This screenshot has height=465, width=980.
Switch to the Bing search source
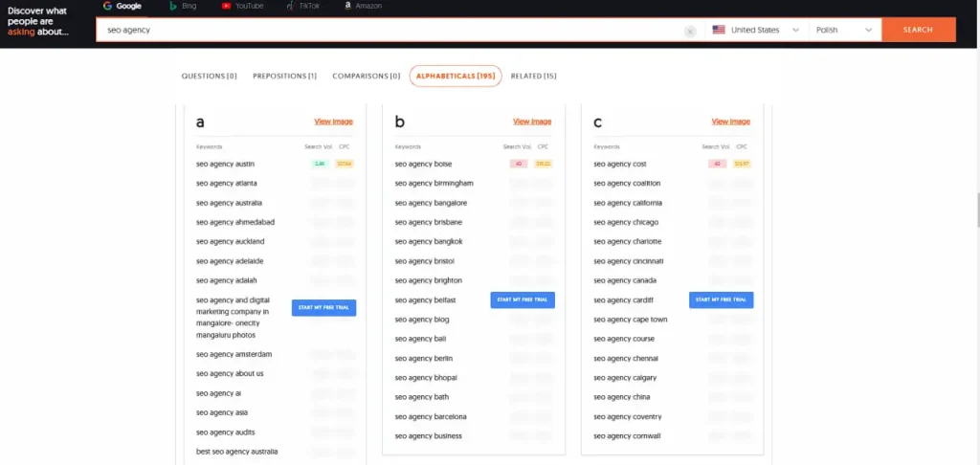[x=173, y=6]
